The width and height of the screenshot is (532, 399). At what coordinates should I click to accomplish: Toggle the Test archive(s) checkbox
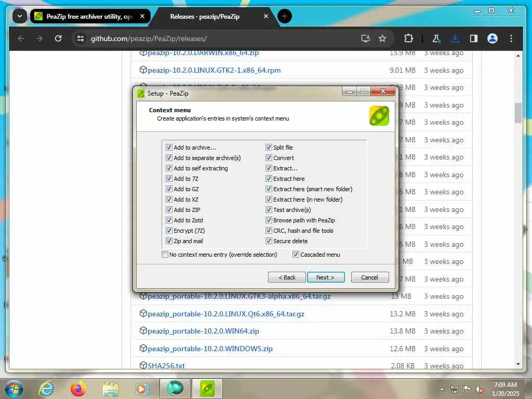point(269,210)
